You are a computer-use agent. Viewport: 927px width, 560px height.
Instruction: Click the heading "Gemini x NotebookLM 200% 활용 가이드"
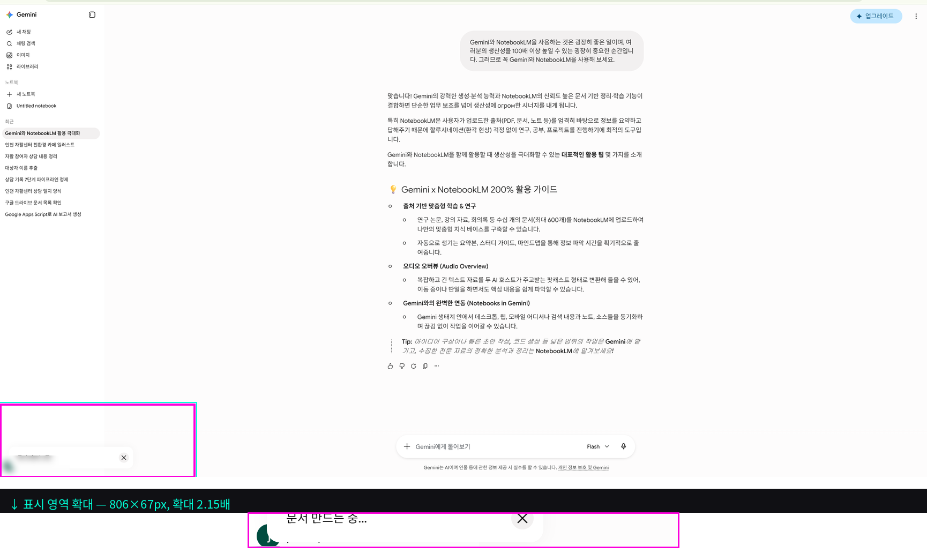click(479, 190)
